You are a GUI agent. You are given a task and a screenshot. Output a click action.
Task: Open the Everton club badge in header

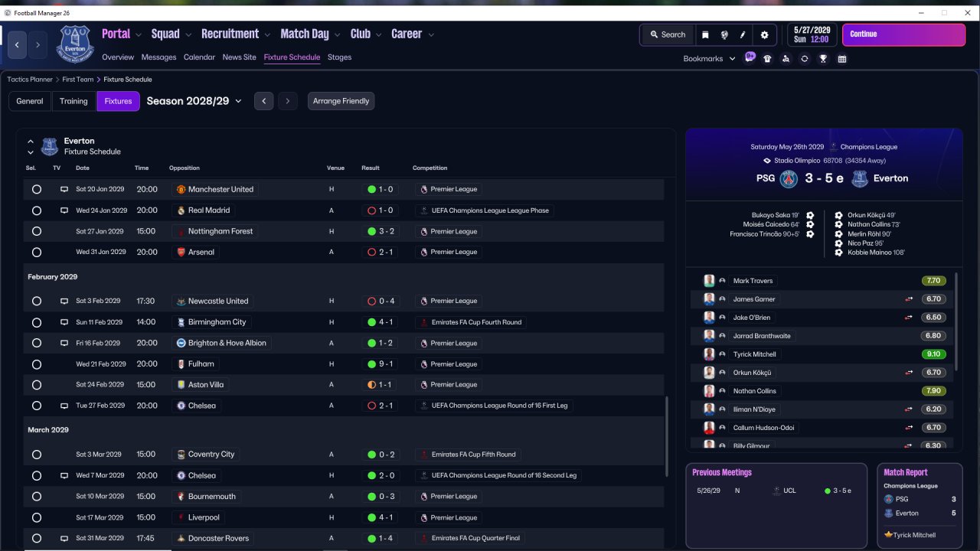(74, 44)
